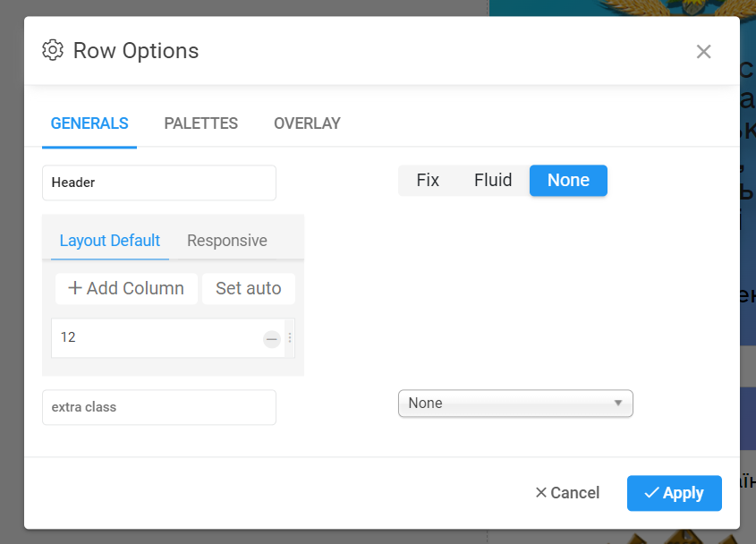Click the Row Options gear icon
This screenshot has height=544, width=756.
click(x=53, y=50)
